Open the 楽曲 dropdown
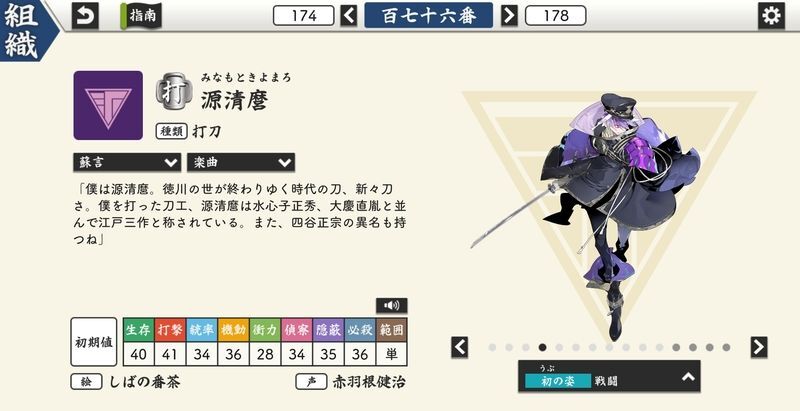 [241, 162]
